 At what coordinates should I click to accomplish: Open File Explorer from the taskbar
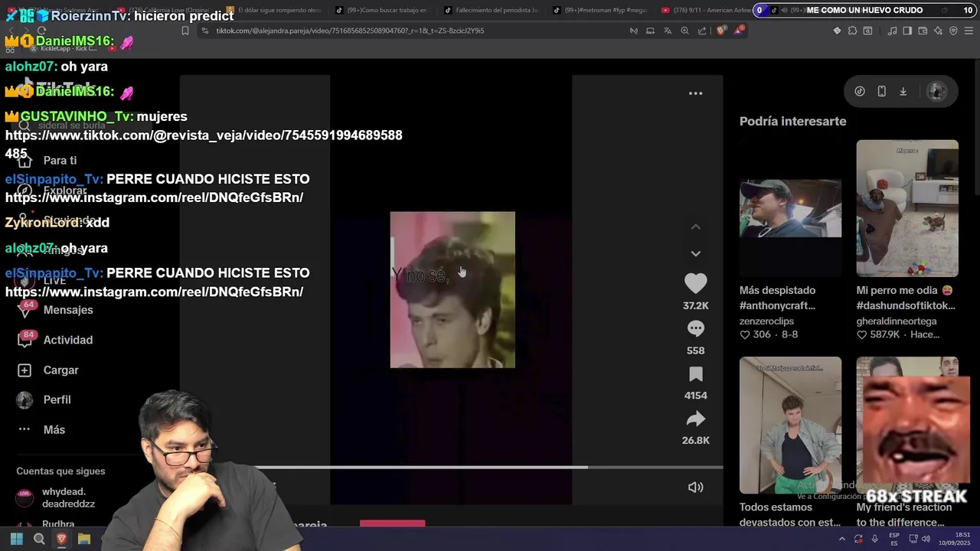tap(84, 540)
